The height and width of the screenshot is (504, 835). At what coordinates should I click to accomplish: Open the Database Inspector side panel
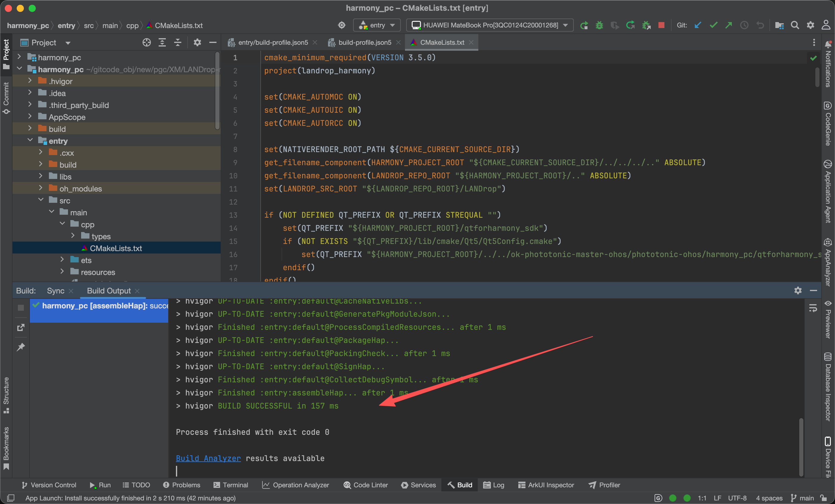(x=828, y=387)
